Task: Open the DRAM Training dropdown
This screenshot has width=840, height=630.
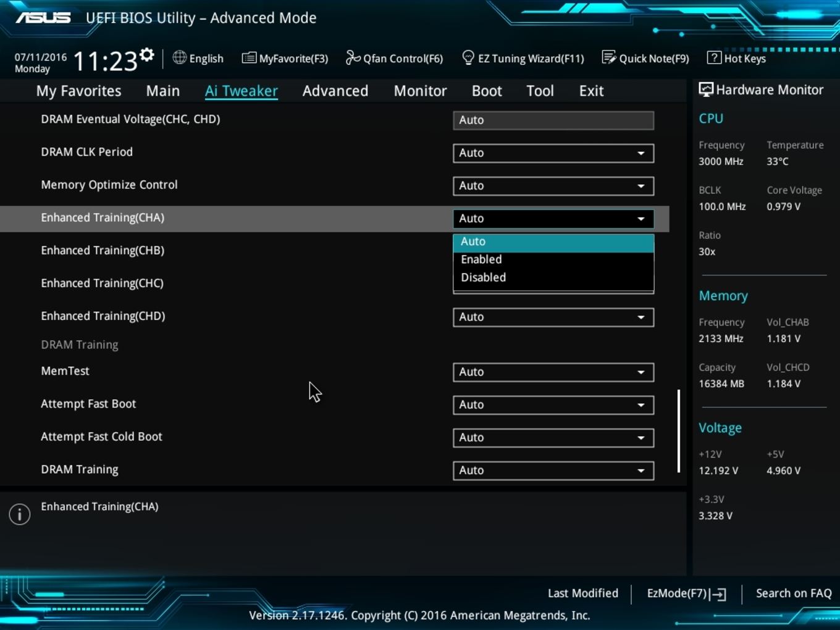Action: pos(553,471)
